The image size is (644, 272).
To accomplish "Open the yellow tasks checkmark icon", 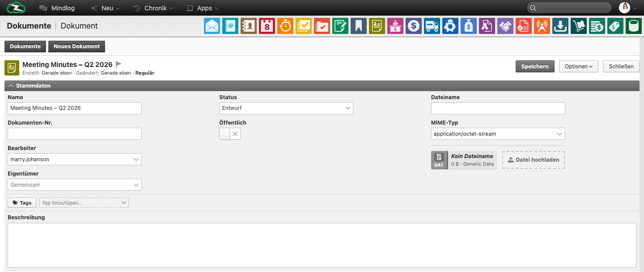I will [x=304, y=26].
